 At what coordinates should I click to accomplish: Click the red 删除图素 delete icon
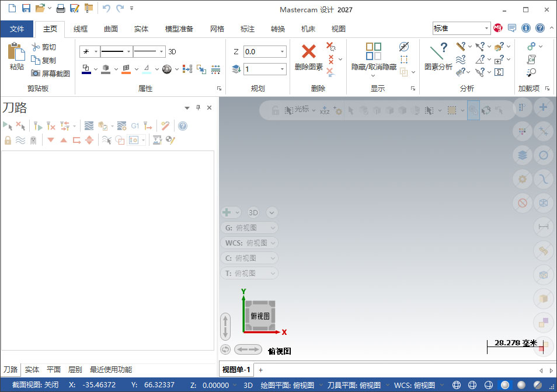(x=309, y=51)
